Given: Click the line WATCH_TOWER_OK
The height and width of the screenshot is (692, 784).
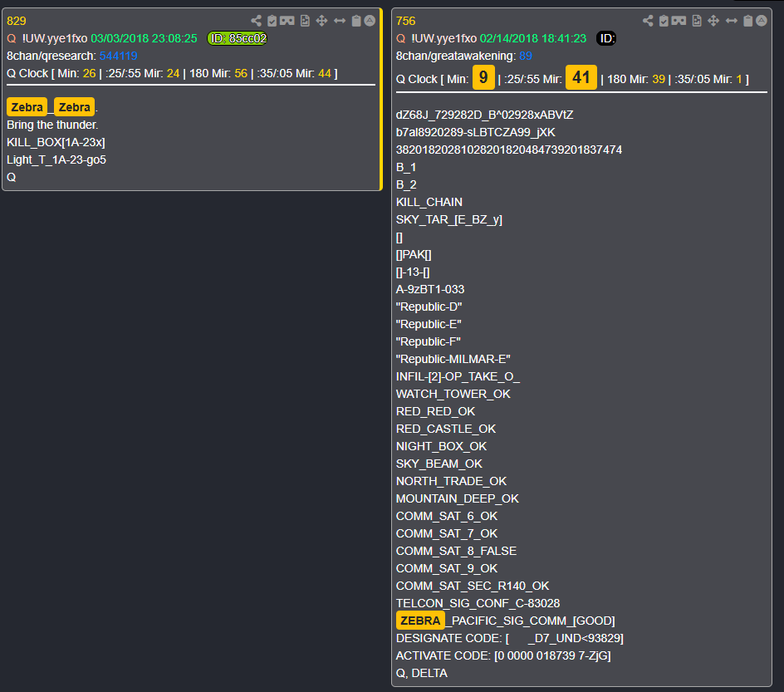Looking at the screenshot, I should [x=453, y=394].
